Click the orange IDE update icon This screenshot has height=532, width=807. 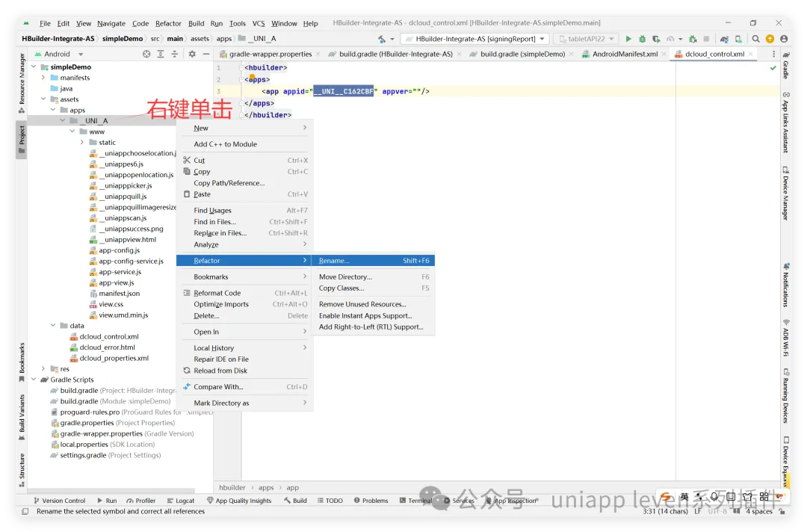coord(770,39)
